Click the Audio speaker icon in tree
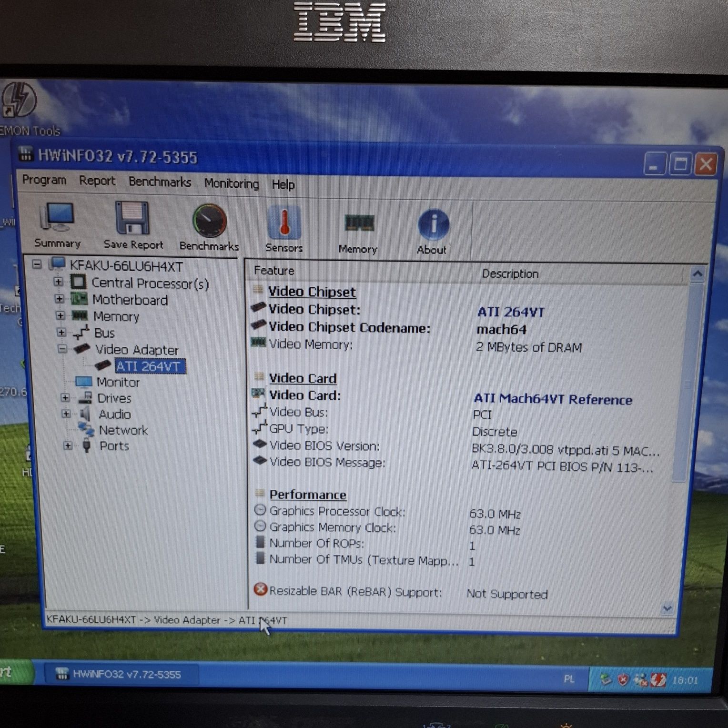The image size is (728, 728). (x=85, y=414)
